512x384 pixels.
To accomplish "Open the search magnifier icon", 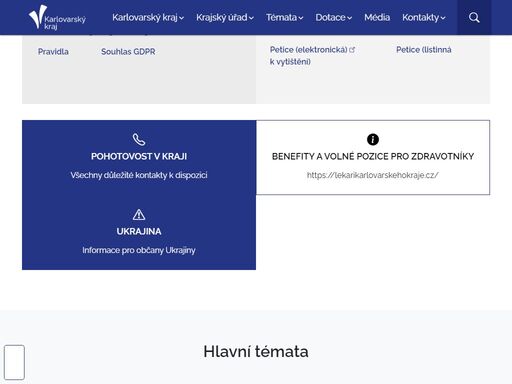I will click(474, 17).
